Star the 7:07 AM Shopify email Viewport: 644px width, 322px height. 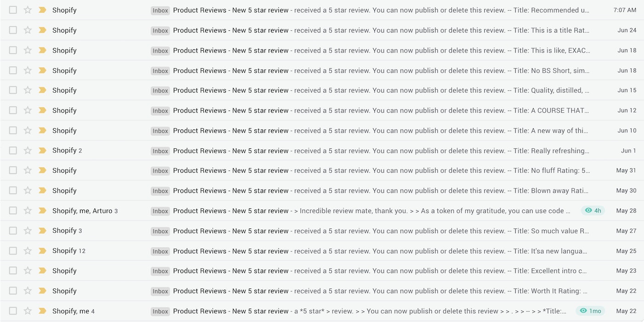(x=28, y=10)
